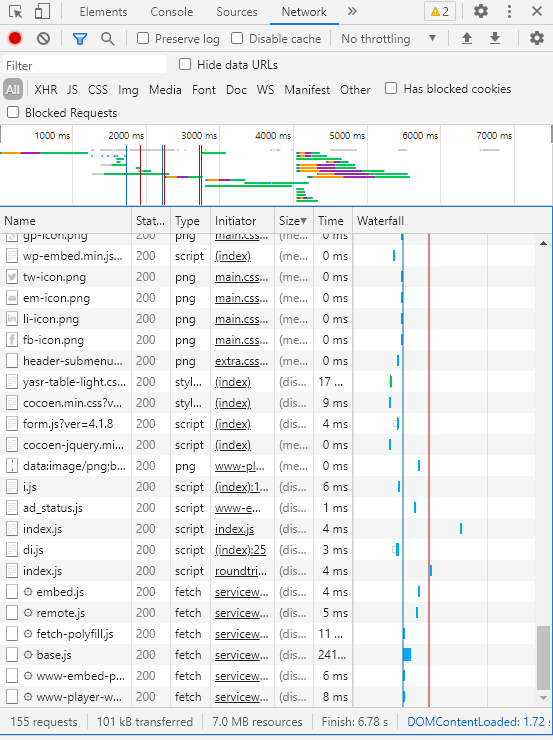Expand more DevTools tabs chevron
The width and height of the screenshot is (553, 740).
352,11
